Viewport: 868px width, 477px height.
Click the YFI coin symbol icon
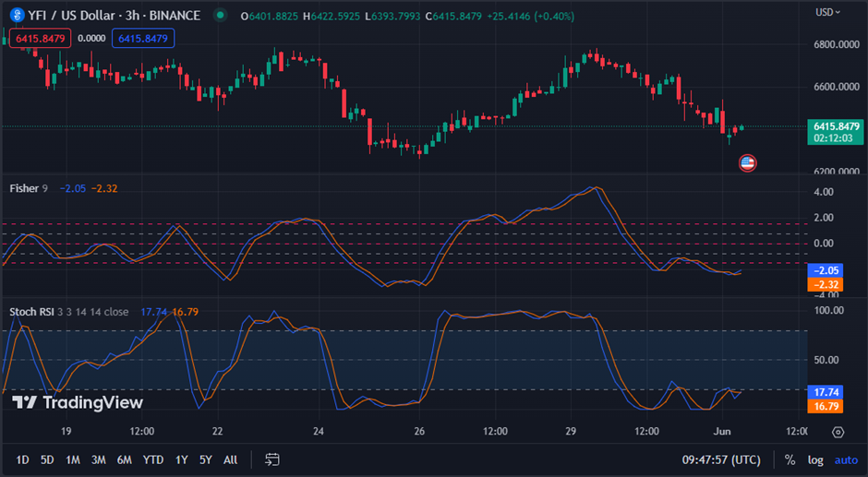click(12, 16)
